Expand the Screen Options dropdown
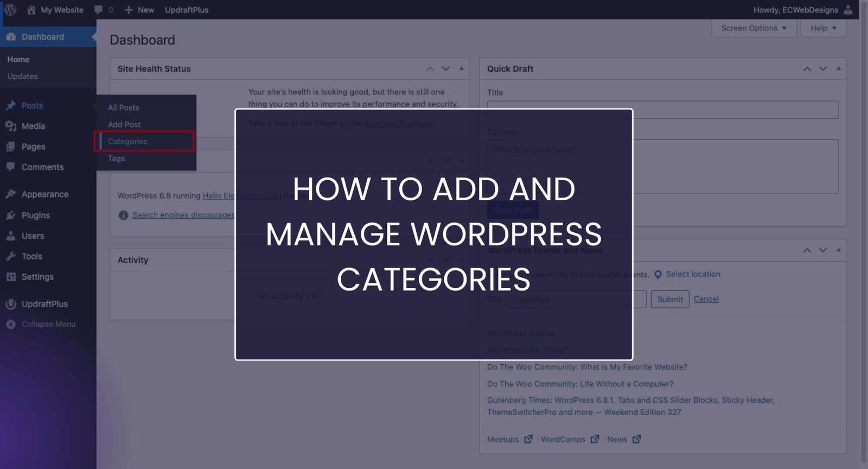This screenshot has height=469, width=868. (754, 28)
